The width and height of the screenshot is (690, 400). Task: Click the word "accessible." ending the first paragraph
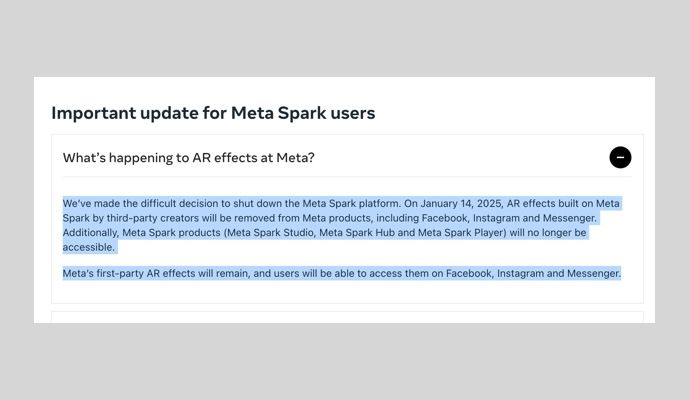(x=88, y=247)
